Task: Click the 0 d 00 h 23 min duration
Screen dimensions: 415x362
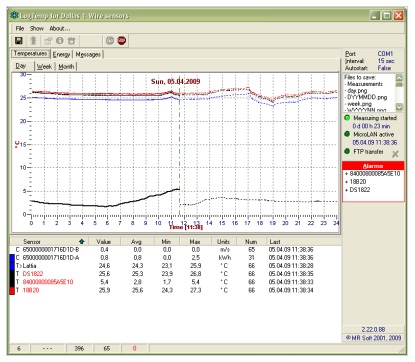Action: point(371,126)
